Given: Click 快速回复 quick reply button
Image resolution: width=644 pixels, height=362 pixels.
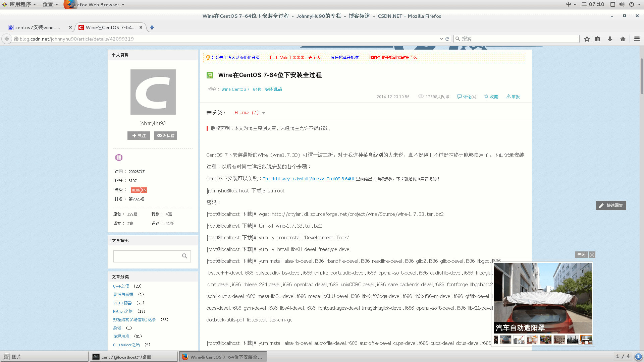Looking at the screenshot, I should [611, 205].
